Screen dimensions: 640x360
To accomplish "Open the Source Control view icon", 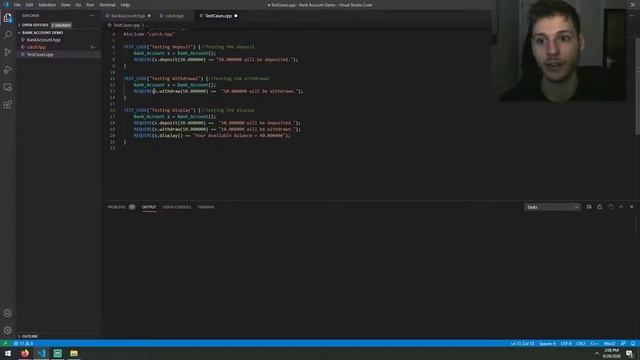I will tap(8, 52).
